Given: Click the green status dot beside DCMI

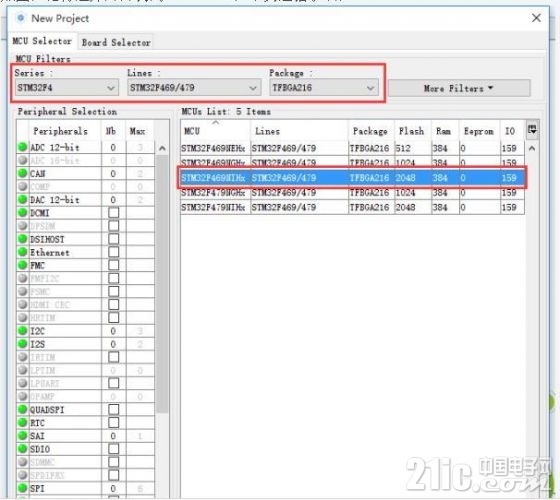Looking at the screenshot, I should (x=22, y=212).
